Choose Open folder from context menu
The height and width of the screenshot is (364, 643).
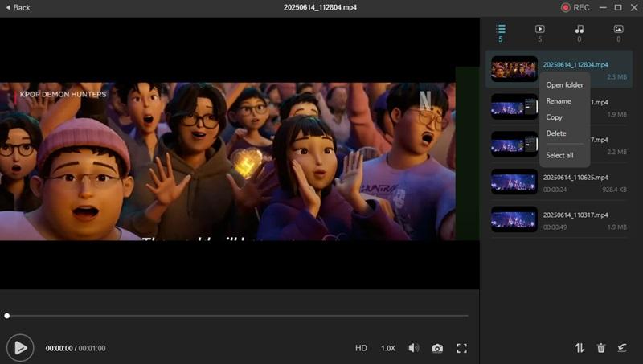point(564,84)
